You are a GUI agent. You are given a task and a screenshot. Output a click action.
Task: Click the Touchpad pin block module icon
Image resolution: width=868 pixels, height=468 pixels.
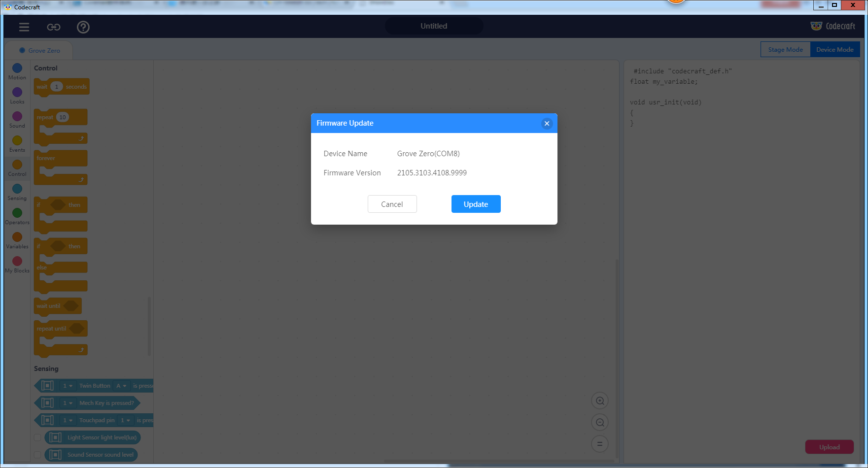point(47,420)
